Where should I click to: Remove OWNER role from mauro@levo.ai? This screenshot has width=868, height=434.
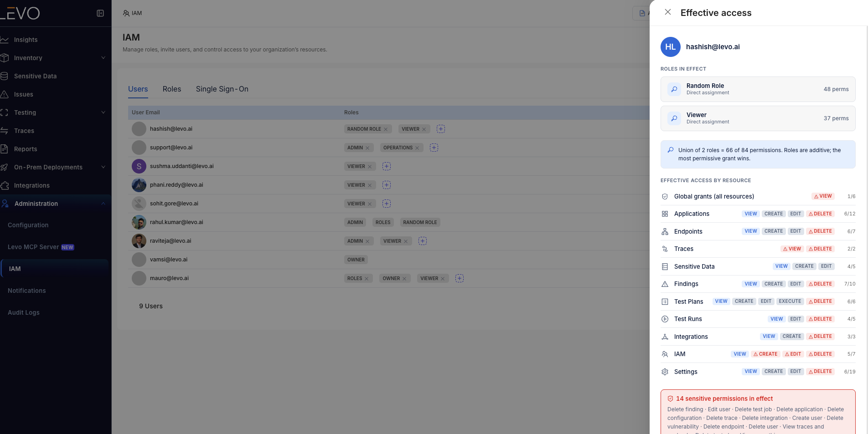(x=404, y=279)
